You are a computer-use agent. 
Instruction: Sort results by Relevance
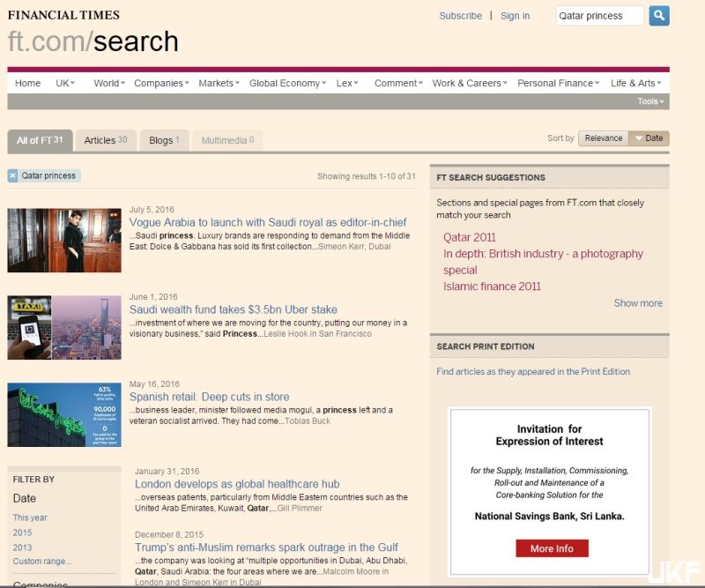[x=604, y=138]
